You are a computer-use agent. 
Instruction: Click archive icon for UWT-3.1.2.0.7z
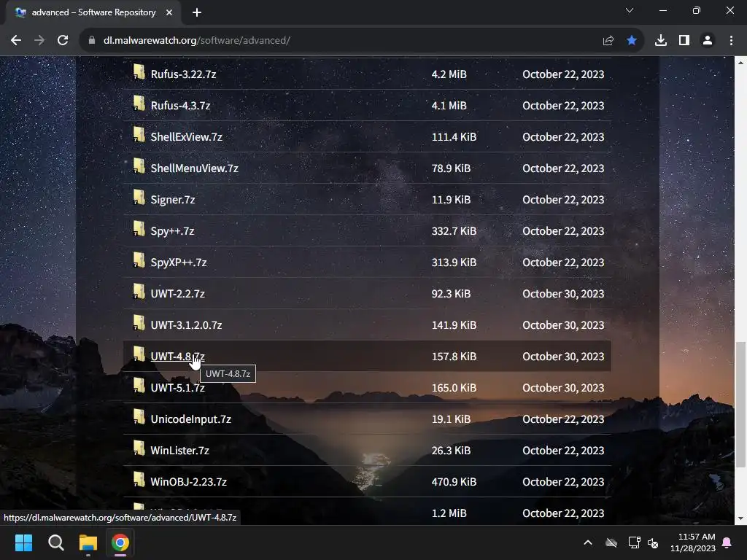point(139,323)
